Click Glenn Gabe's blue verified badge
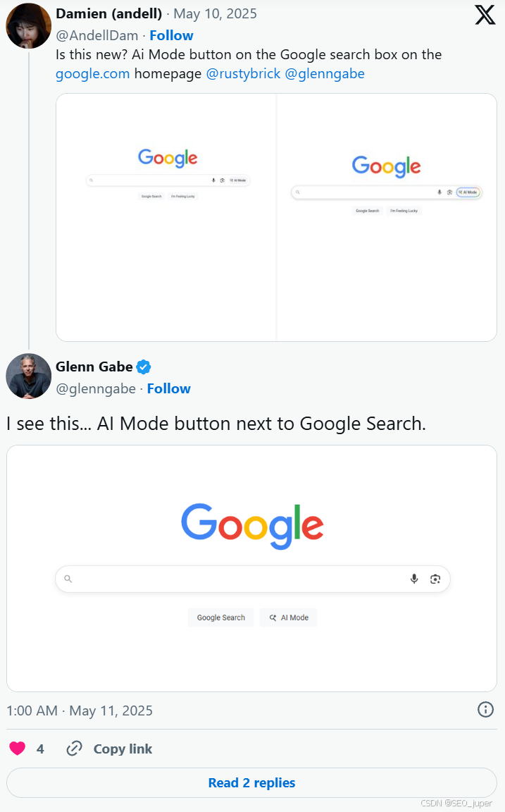505x812 pixels. 142,367
